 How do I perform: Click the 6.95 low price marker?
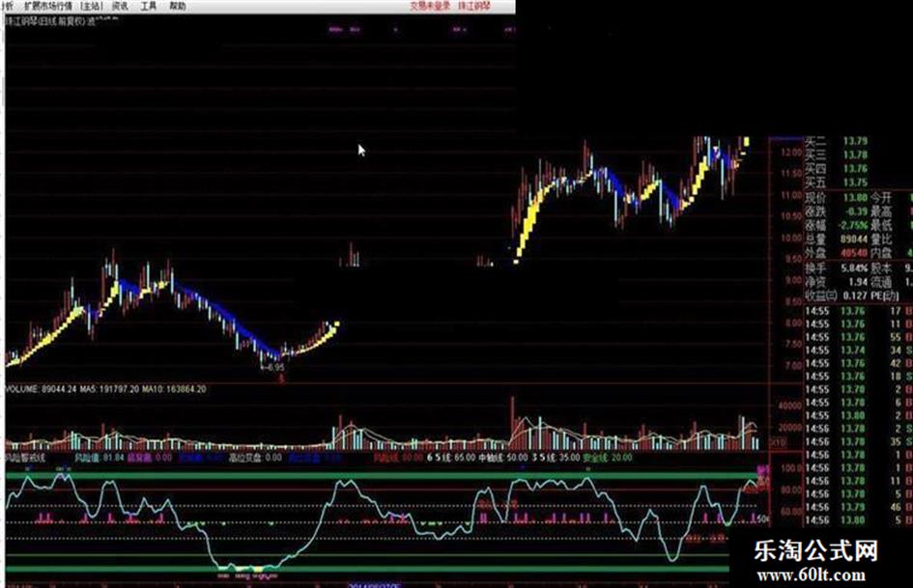(x=272, y=367)
